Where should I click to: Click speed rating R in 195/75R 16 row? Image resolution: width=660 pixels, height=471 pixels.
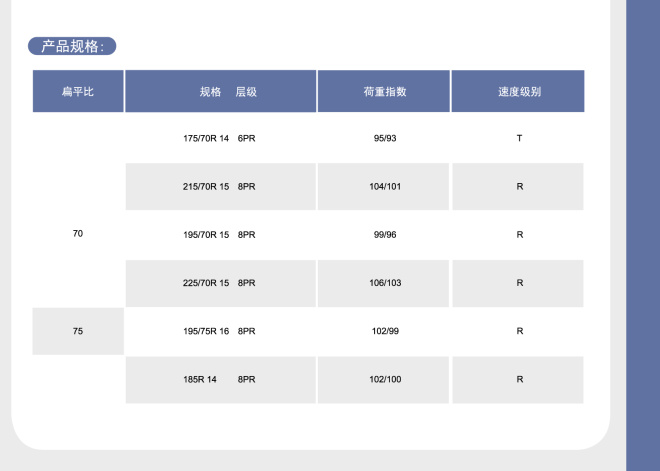click(518, 331)
